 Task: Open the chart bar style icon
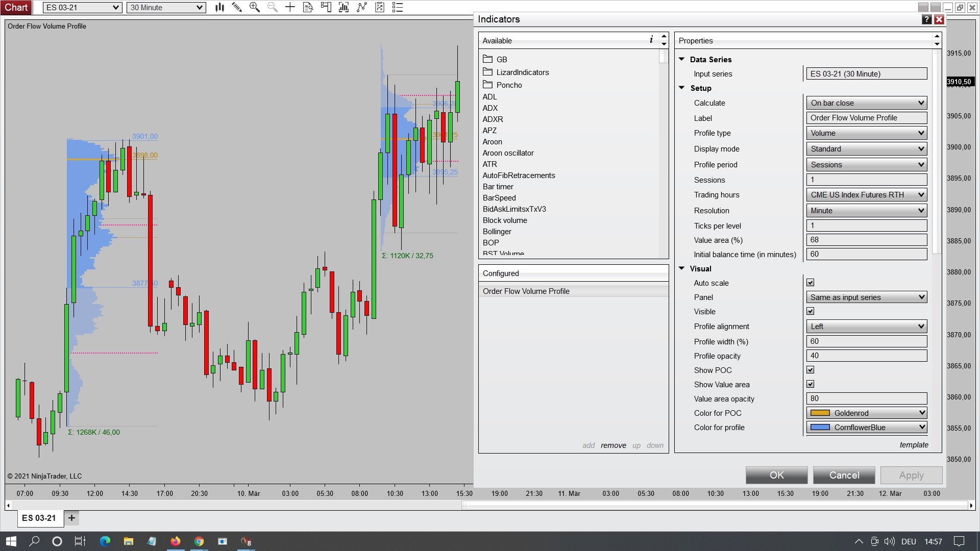click(219, 7)
